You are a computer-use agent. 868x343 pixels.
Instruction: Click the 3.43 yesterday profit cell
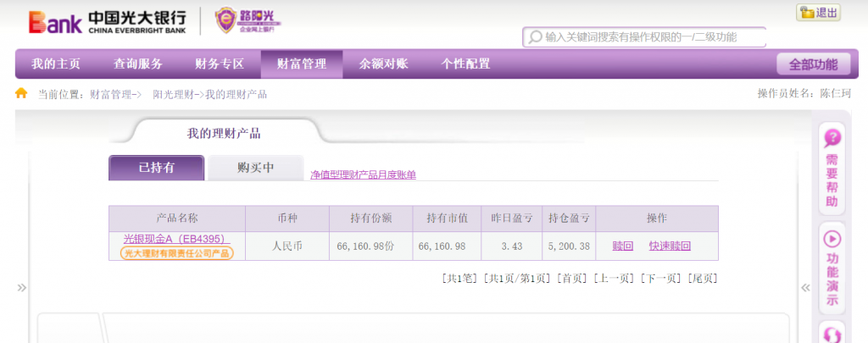click(512, 246)
